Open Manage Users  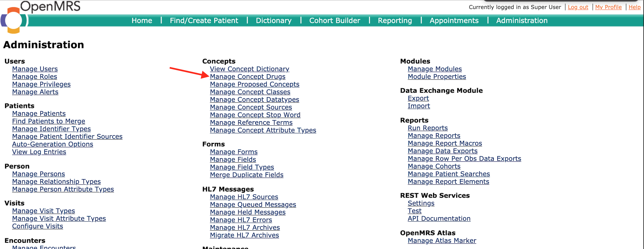pyautogui.click(x=35, y=69)
